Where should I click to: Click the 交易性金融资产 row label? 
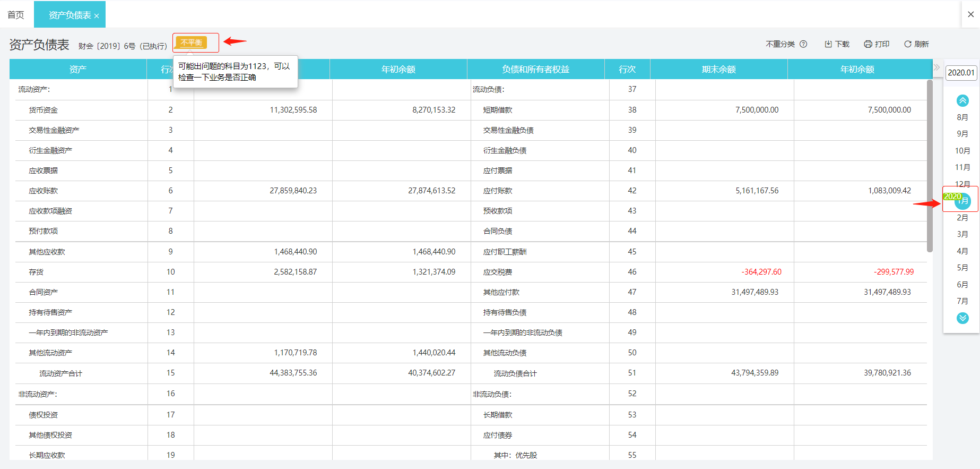point(54,130)
